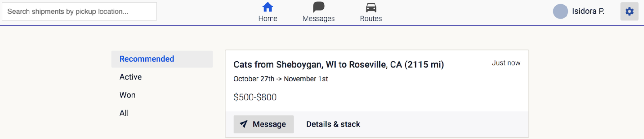The width and height of the screenshot is (644, 139).
Task: Click the Routes car icon
Action: (371, 7)
